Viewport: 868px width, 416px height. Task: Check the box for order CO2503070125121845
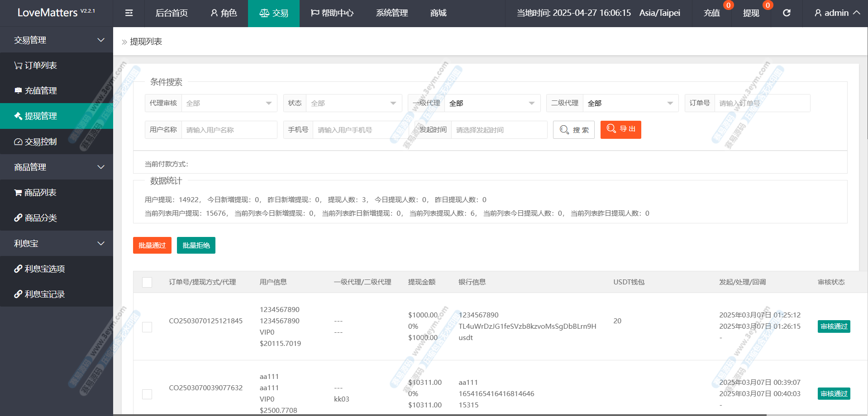(x=147, y=327)
